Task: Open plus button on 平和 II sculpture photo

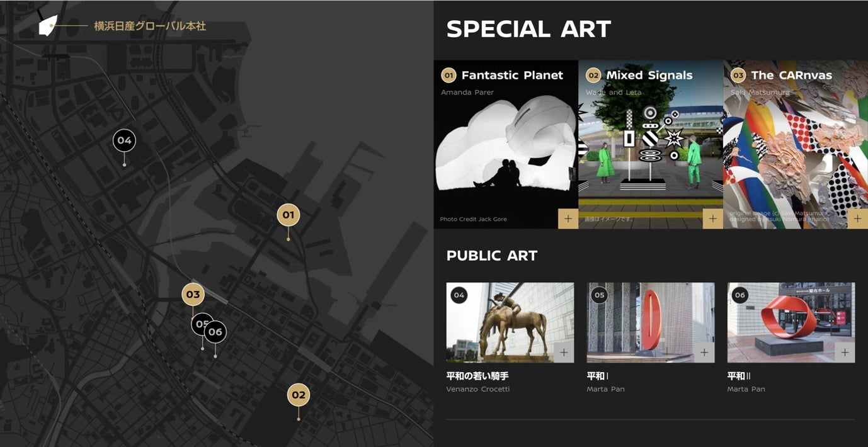Action: point(845,353)
